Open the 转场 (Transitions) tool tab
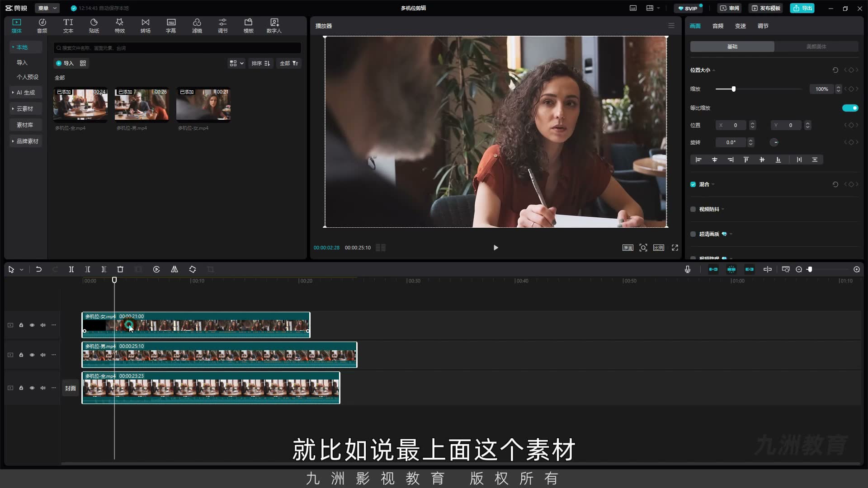868x488 pixels. tap(146, 26)
